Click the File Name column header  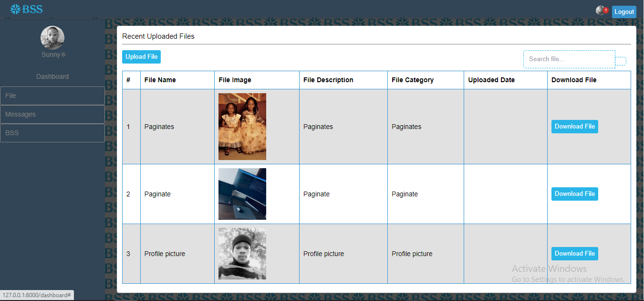point(177,80)
